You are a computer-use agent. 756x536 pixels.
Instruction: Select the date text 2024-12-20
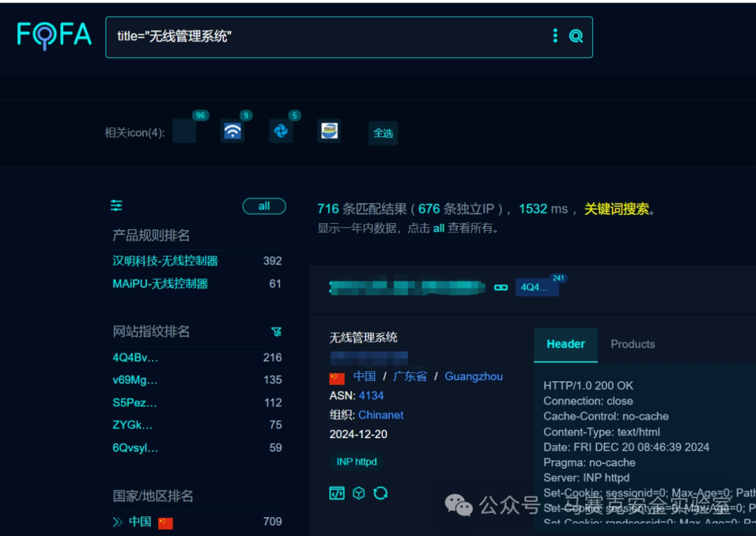pyautogui.click(x=358, y=435)
